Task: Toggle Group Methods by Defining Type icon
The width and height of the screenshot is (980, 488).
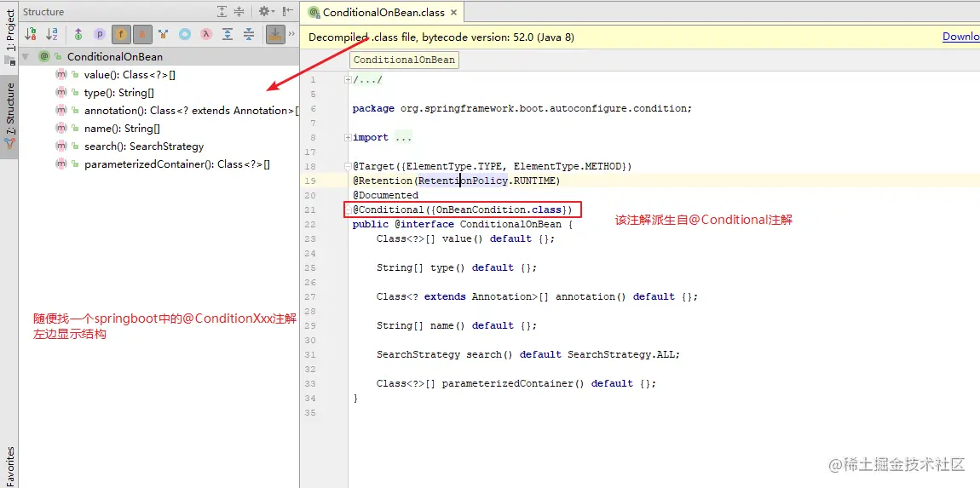Action: 163,34
